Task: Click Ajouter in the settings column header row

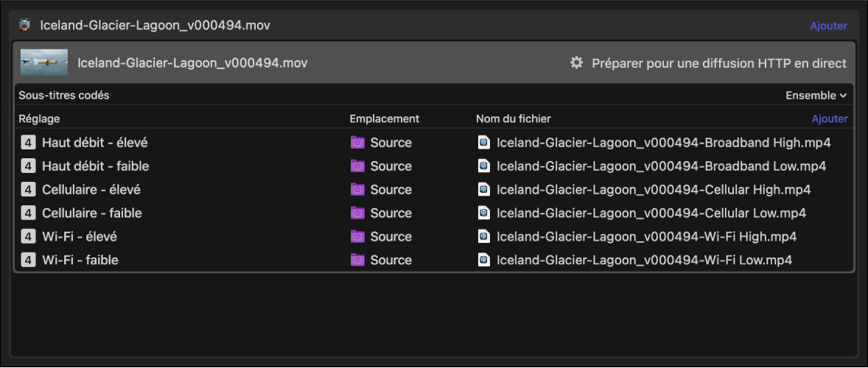Action: pos(829,119)
